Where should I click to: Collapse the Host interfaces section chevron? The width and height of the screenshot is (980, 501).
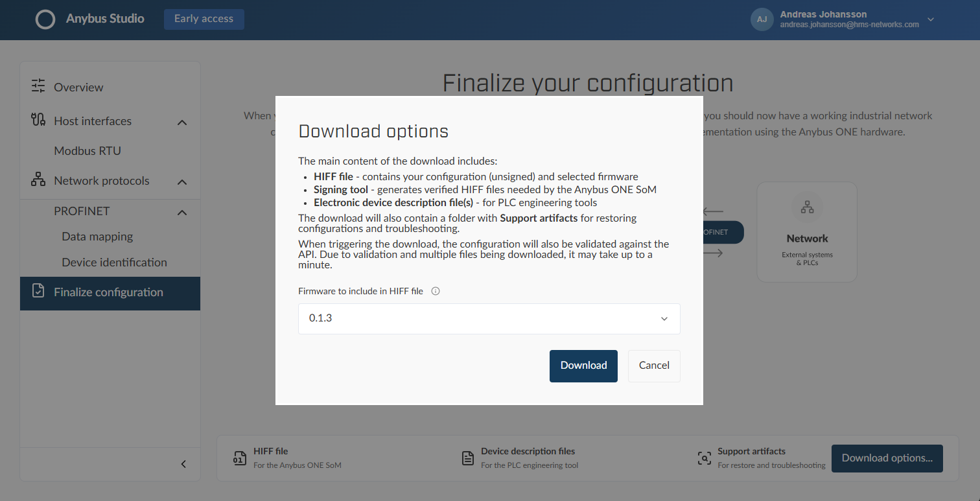pyautogui.click(x=182, y=122)
